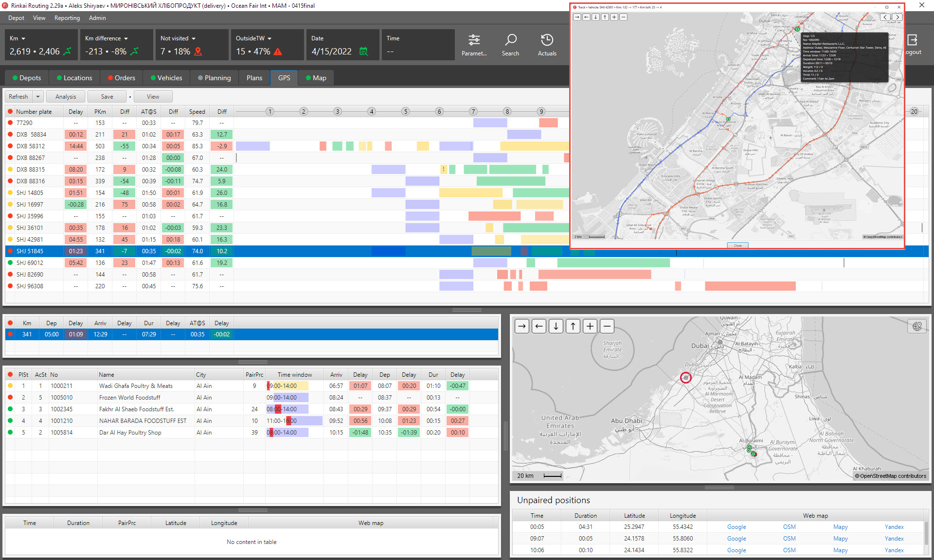The height and width of the screenshot is (560, 934).
Task: Switch to the Vehicles tab
Action: 166,78
